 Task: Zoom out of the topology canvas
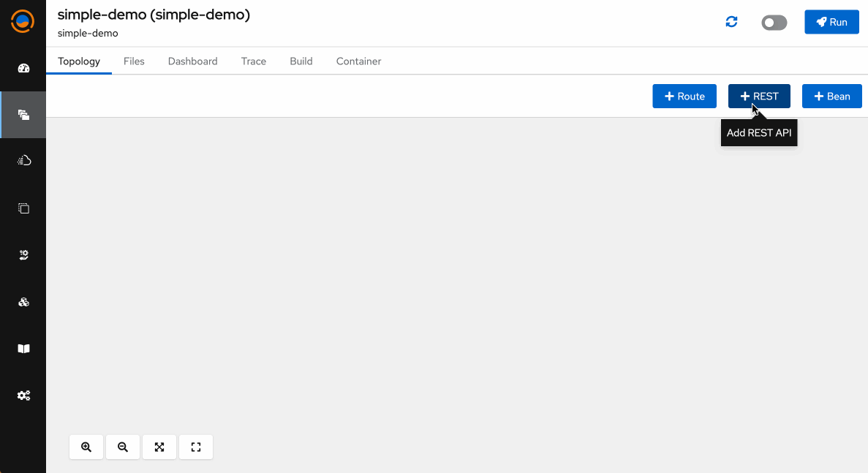122,447
